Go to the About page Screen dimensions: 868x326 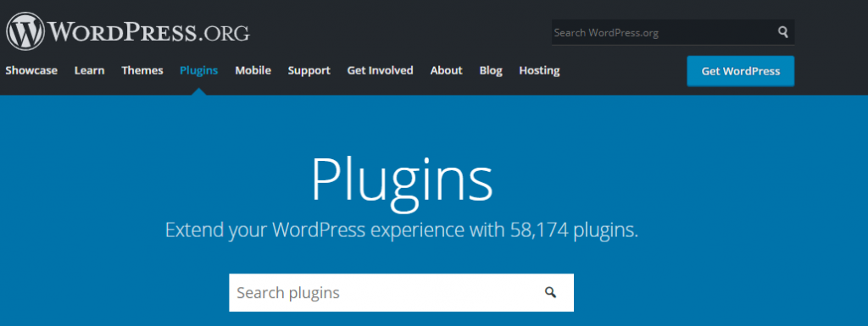pyautogui.click(x=446, y=71)
